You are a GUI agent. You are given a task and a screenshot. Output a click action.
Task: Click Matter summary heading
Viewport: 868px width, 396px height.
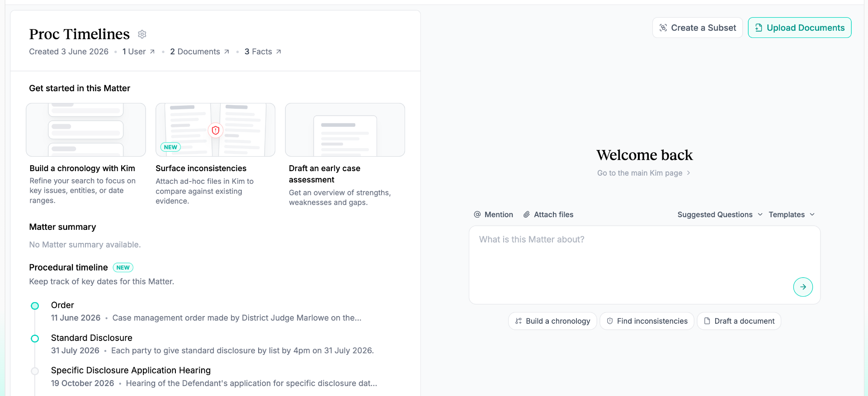point(62,227)
